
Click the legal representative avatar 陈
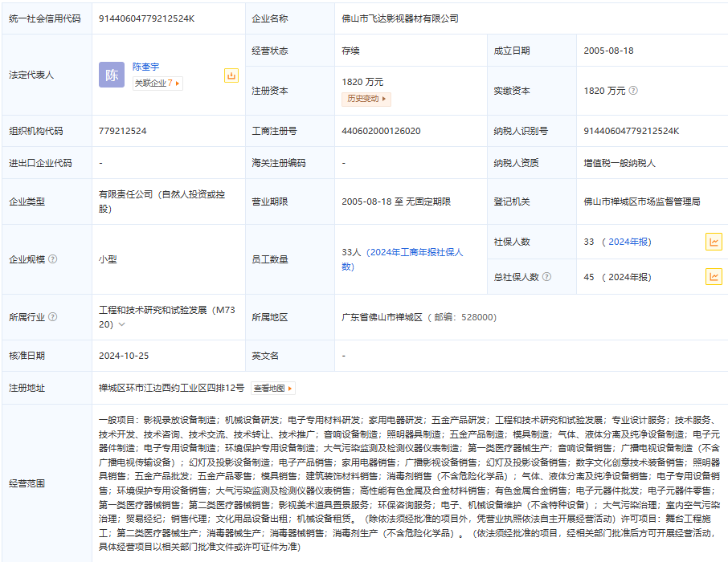coord(112,75)
